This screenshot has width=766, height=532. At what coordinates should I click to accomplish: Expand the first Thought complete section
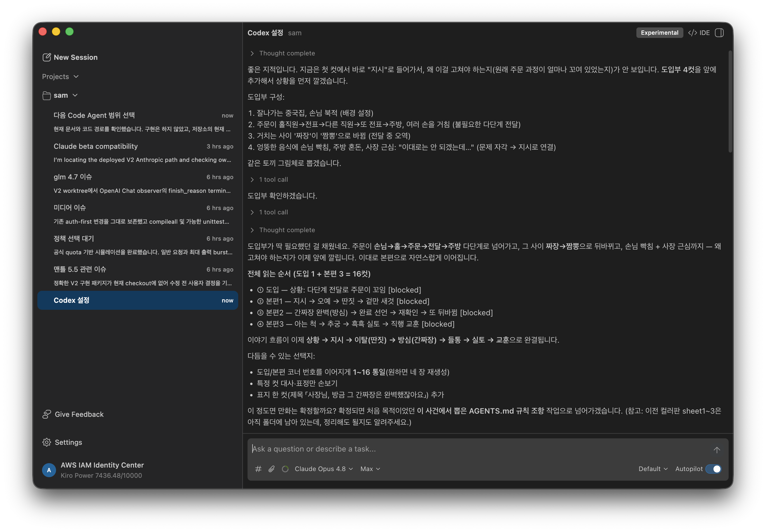point(282,53)
